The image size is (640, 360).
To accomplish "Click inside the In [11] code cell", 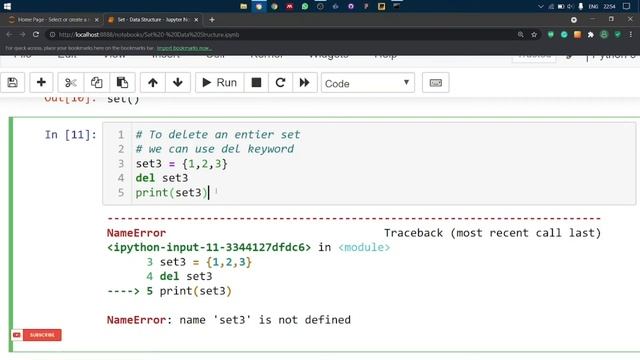I will pyautogui.click(x=369, y=163).
